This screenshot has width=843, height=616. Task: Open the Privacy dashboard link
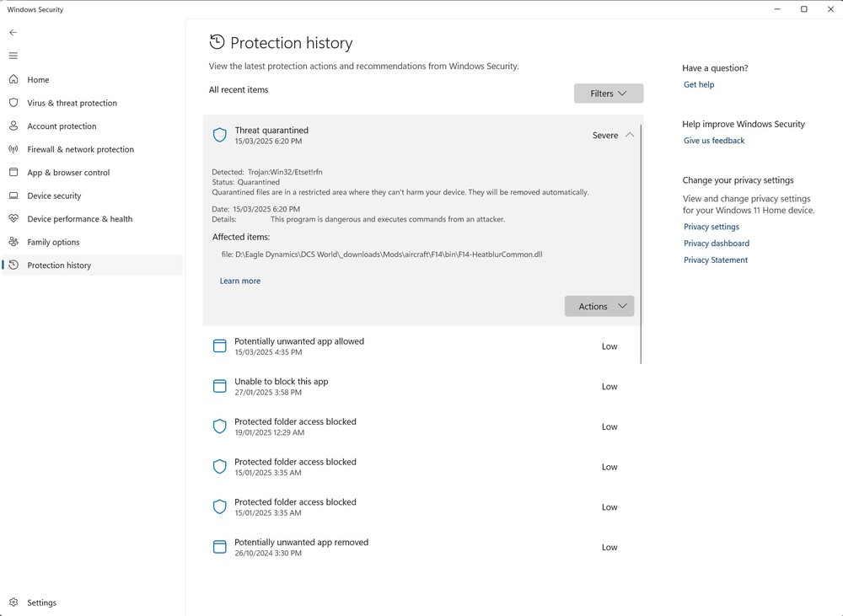click(x=717, y=244)
